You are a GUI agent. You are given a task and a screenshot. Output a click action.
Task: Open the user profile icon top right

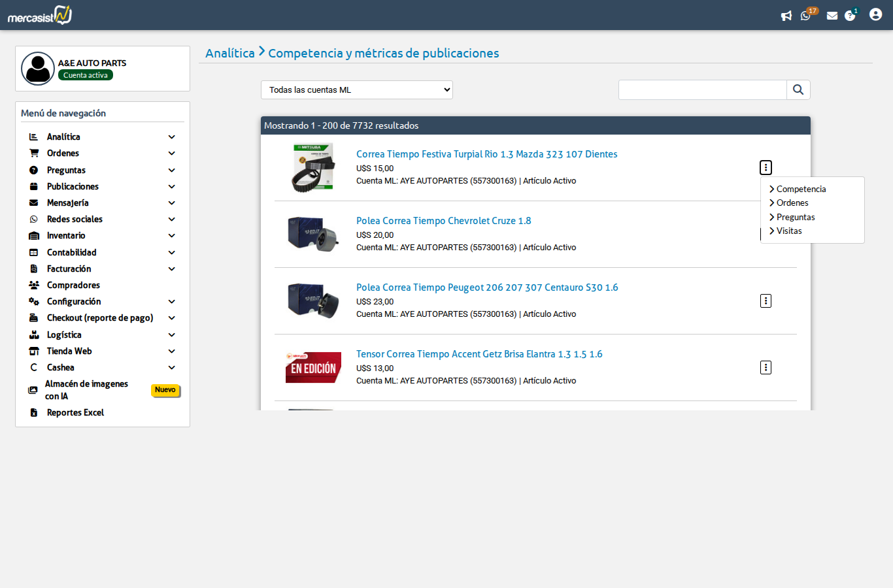[876, 14]
